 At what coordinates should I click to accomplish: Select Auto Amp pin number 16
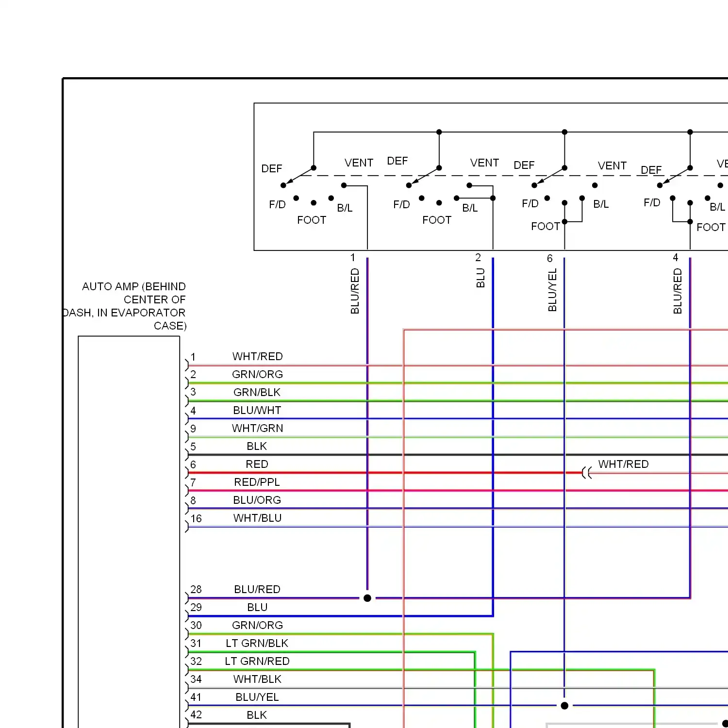pyautogui.click(x=196, y=519)
